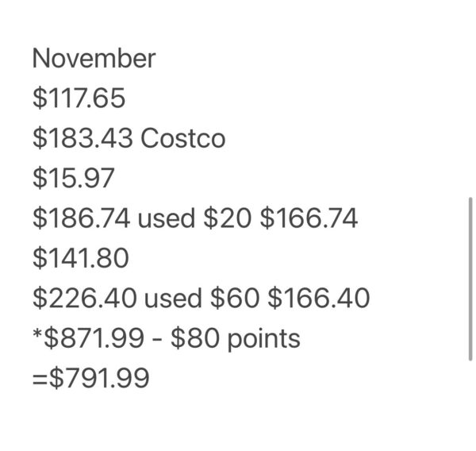
Task: Click the $226.40 amount
Action: pos(83,299)
